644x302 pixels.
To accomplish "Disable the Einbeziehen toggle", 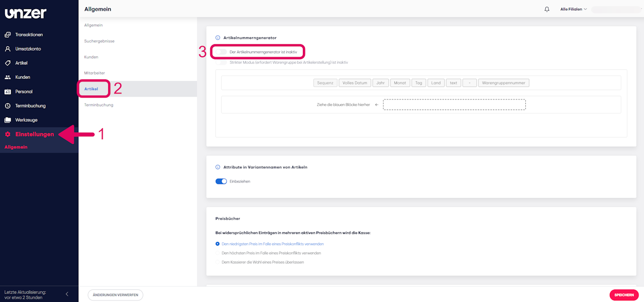I will coord(221,181).
